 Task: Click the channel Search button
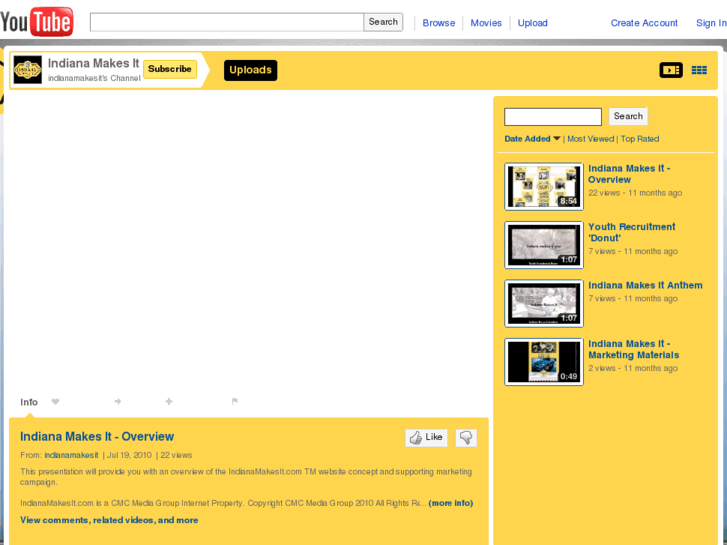point(628,116)
